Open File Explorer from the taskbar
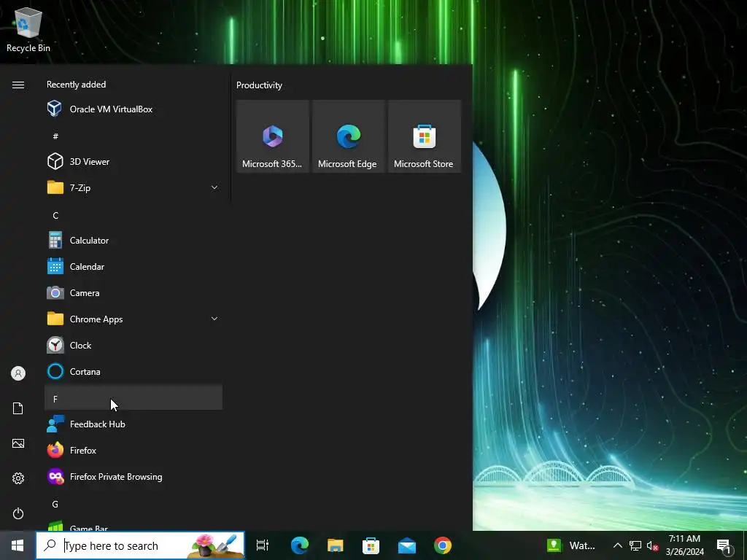747x560 pixels. point(336,545)
